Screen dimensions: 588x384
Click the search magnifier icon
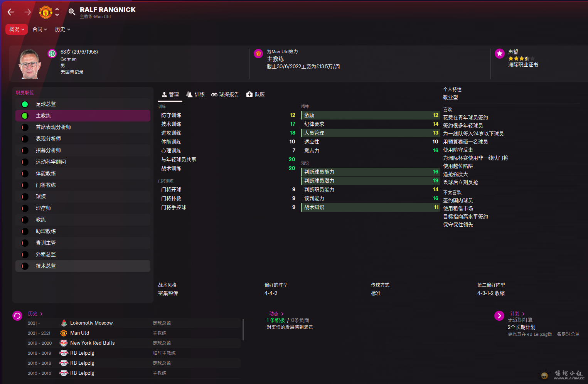click(x=72, y=12)
